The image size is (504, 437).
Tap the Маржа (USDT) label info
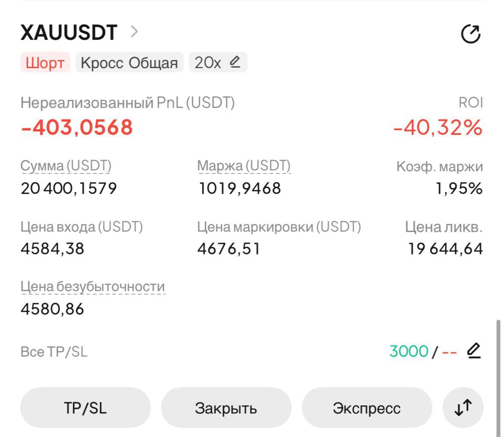(244, 166)
